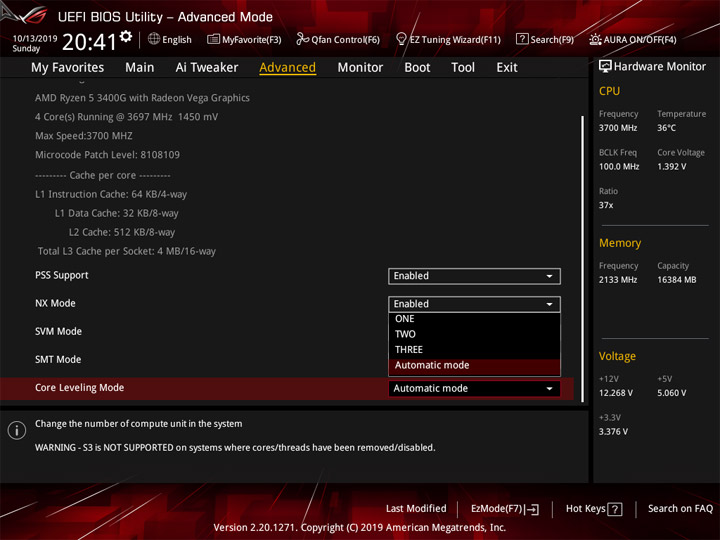This screenshot has width=720, height=540.
Task: Click the L2 Cache: 512 KB/8-way line
Action: click(x=122, y=232)
